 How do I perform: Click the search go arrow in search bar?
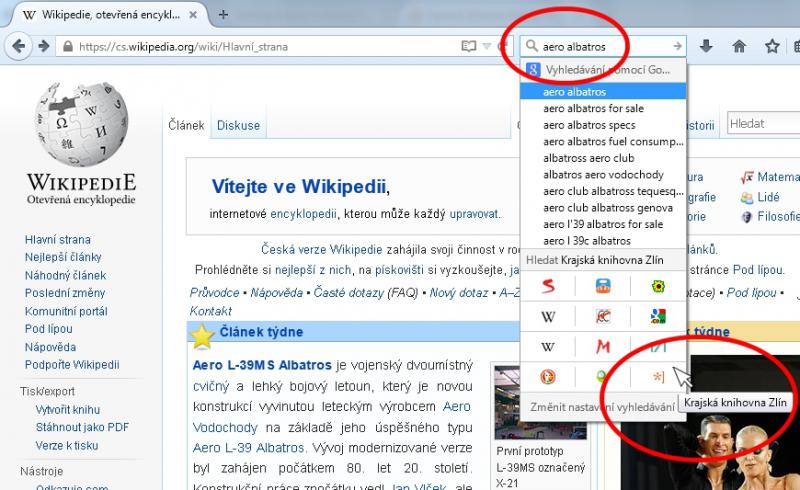coord(677,46)
